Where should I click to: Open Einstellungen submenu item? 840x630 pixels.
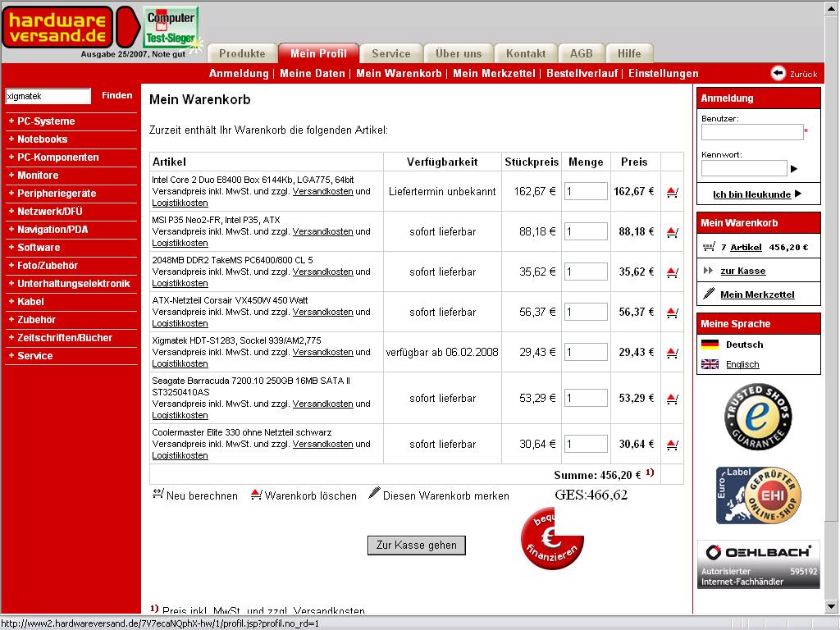click(663, 73)
